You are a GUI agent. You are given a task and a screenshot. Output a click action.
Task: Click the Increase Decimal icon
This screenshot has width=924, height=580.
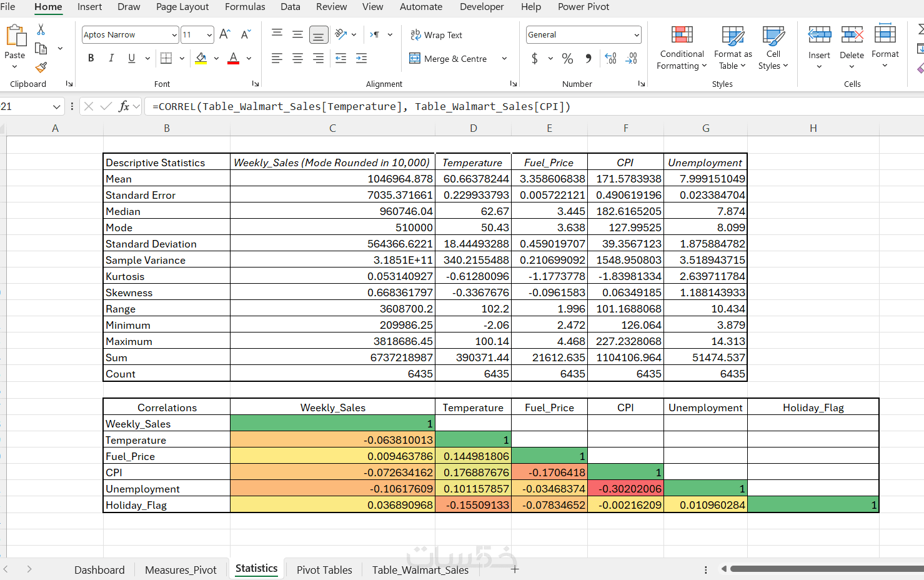pyautogui.click(x=611, y=58)
